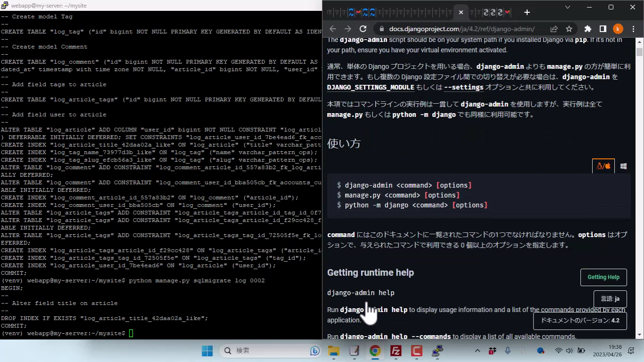Click the Getting Help button
The image size is (644, 362).
coord(603,277)
